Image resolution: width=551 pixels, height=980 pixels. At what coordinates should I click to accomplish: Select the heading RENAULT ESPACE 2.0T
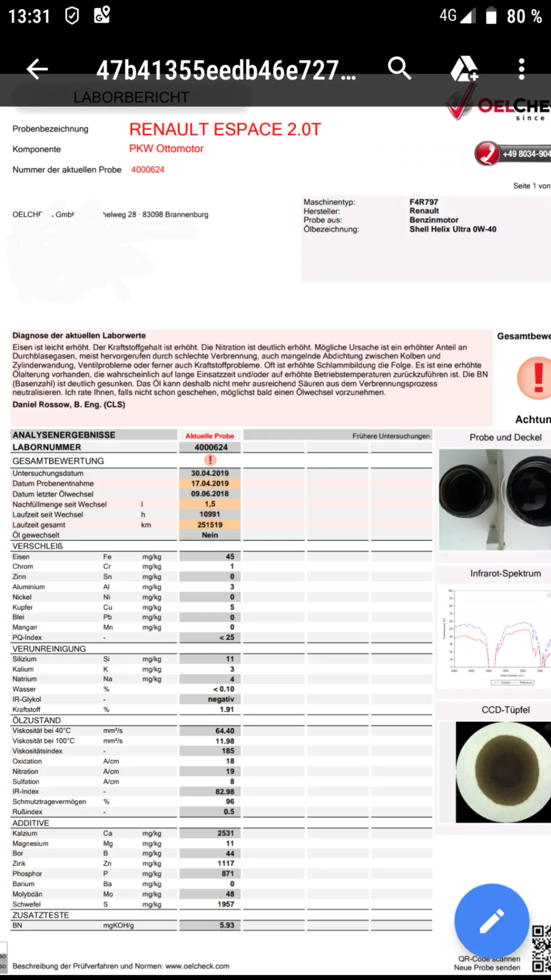coord(225,129)
